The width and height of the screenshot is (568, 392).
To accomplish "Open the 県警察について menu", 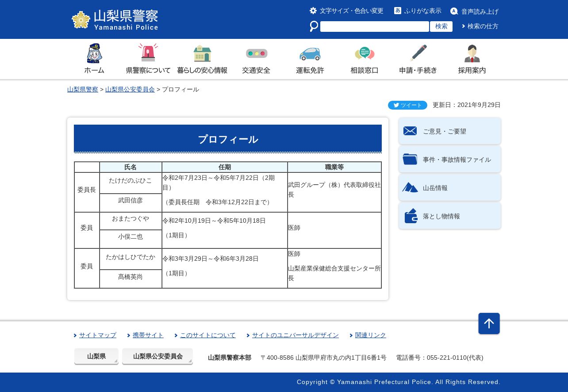I will [148, 70].
